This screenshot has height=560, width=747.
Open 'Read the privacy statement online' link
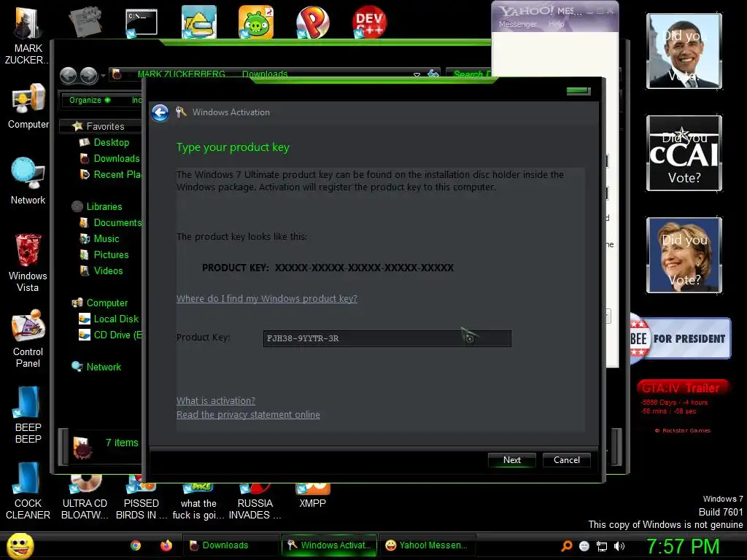coord(248,415)
